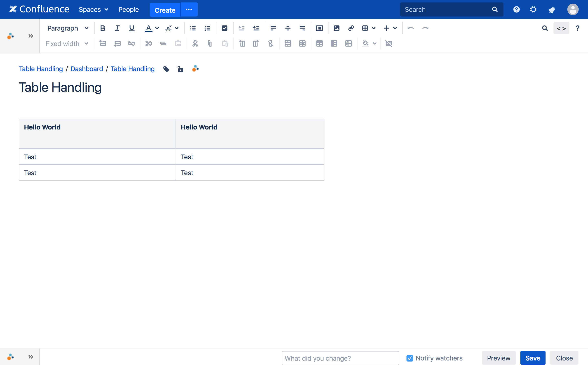
Task: Open the Spaces menu
Action: (x=93, y=9)
